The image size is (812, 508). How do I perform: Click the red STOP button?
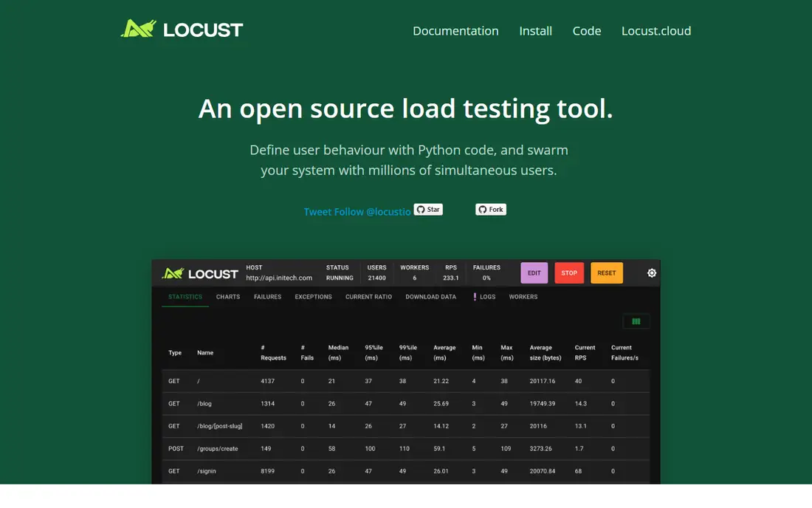569,273
